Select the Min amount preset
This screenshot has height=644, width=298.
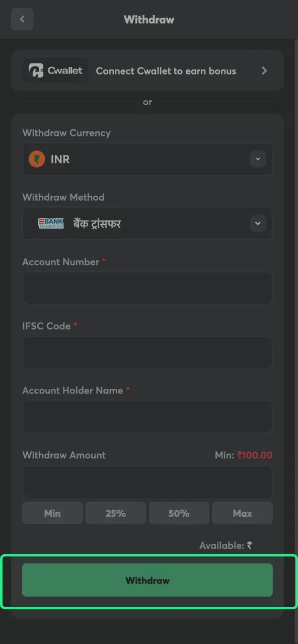click(x=52, y=513)
